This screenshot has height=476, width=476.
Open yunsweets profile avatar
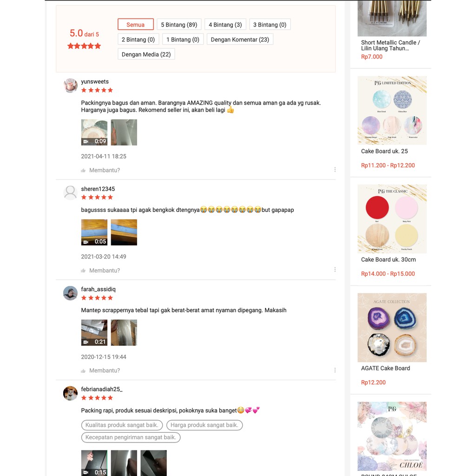71,86
